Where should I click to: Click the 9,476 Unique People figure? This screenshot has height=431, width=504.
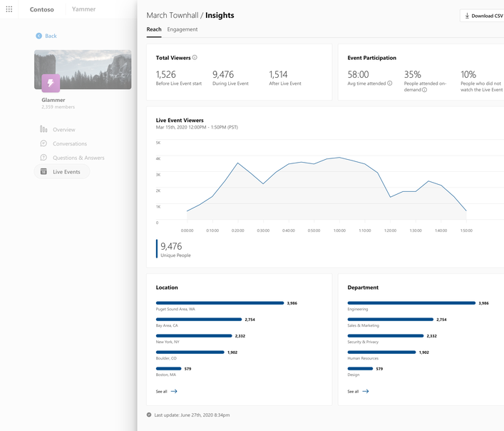tap(171, 246)
